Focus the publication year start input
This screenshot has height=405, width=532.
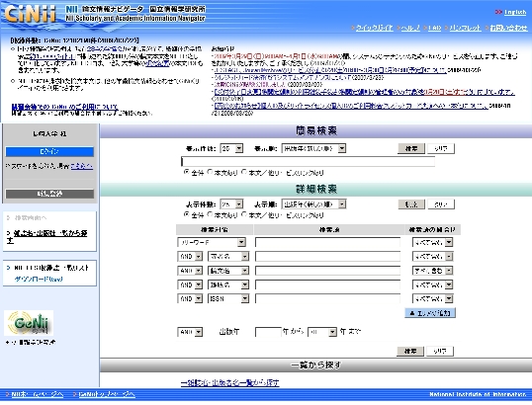point(268,332)
